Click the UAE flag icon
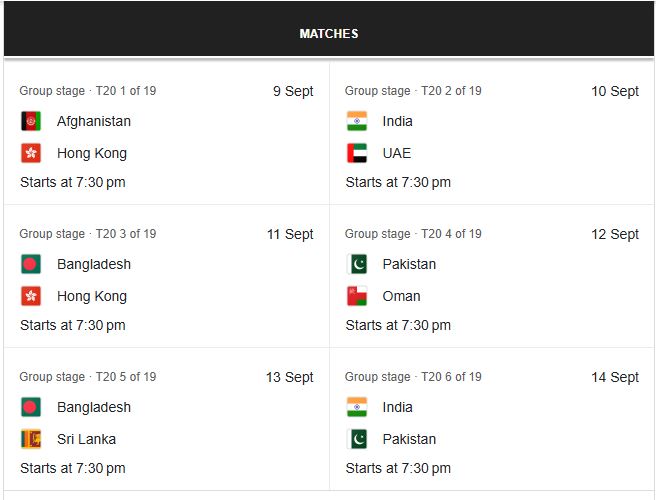The width and height of the screenshot is (656, 500). [357, 153]
